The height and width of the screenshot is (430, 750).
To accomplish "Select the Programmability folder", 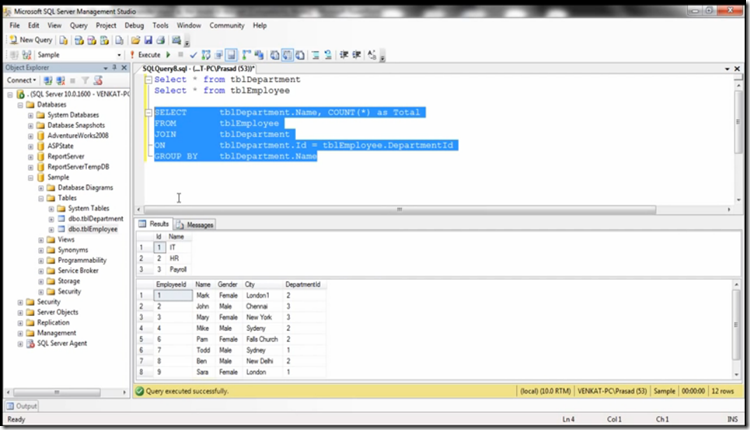I will coord(82,260).
